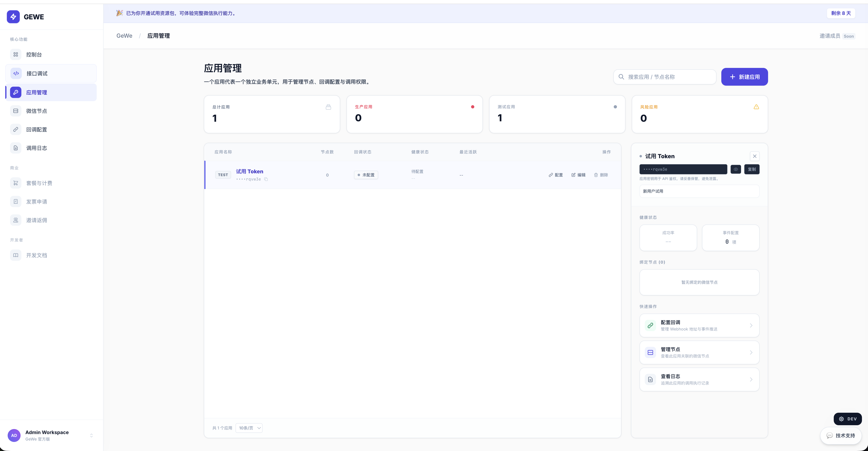Toggle token visibility eye icon
This screenshot has width=868, height=451.
pos(736,169)
